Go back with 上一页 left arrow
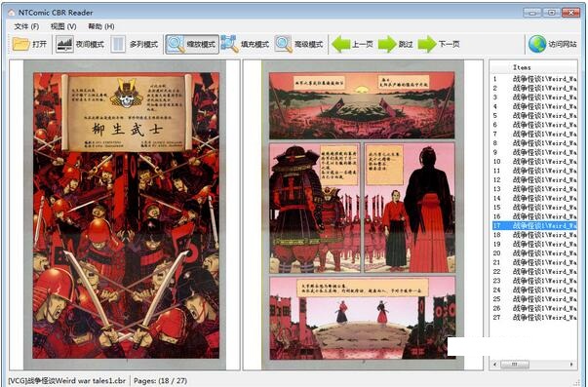This screenshot has width=588, height=387. pos(341,44)
